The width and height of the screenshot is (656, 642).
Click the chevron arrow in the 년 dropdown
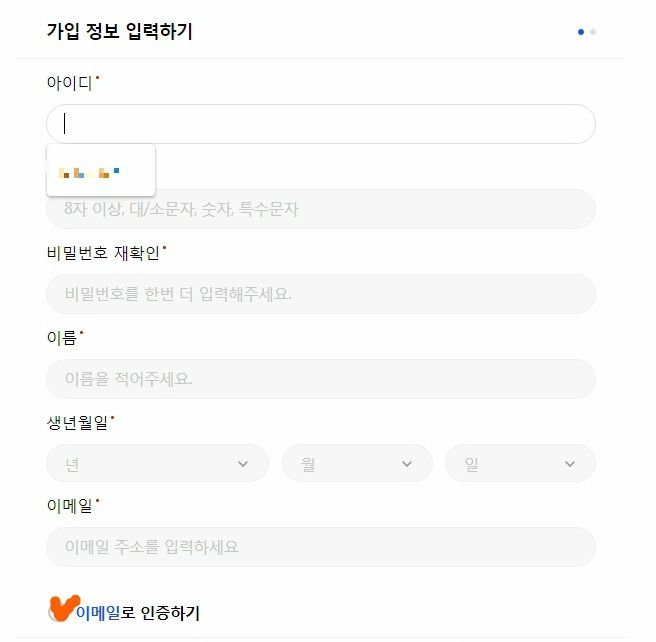pos(243,464)
